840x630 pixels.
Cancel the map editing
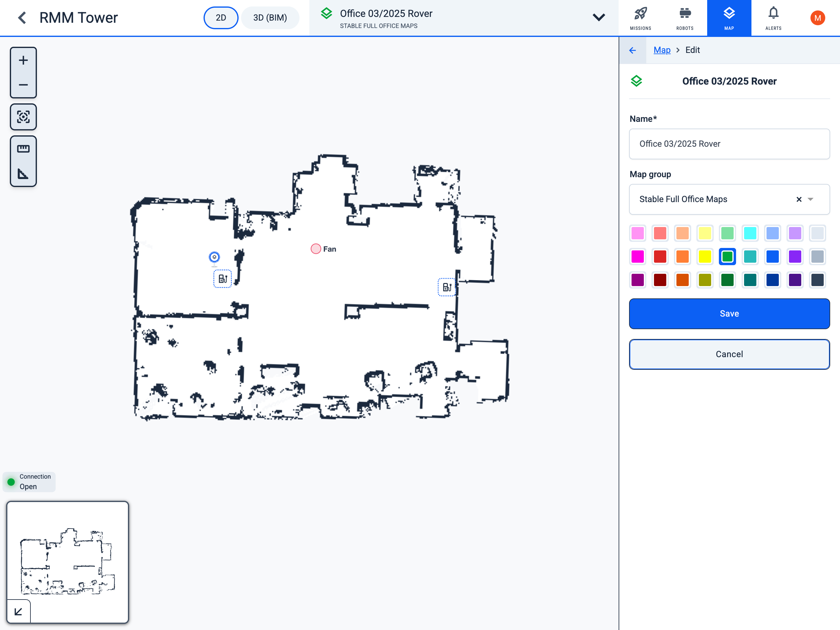point(729,354)
